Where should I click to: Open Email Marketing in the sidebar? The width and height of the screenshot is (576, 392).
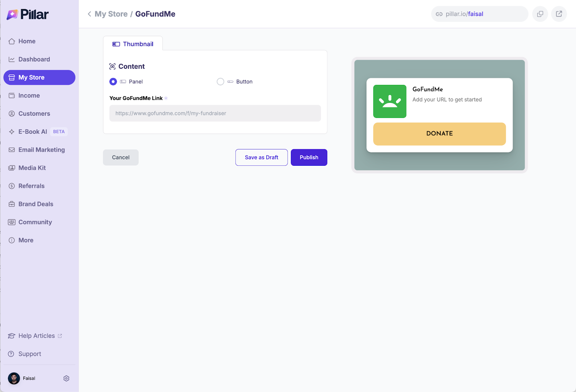point(39,150)
